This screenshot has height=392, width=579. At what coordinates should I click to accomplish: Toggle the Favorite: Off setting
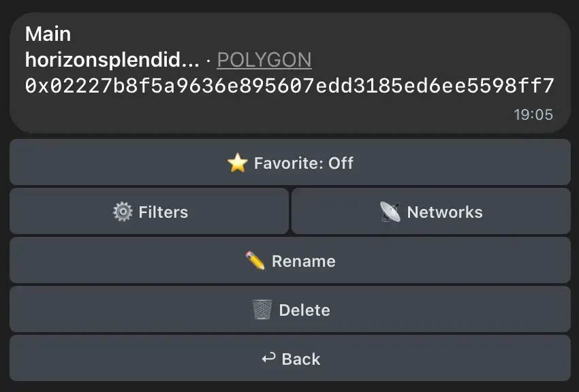click(x=289, y=163)
